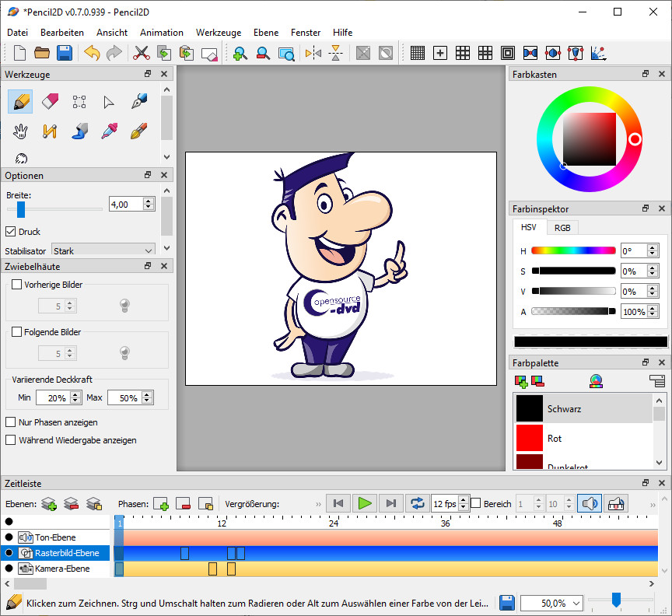
Task: Click the Save file icon in toolbar
Action: click(65, 53)
